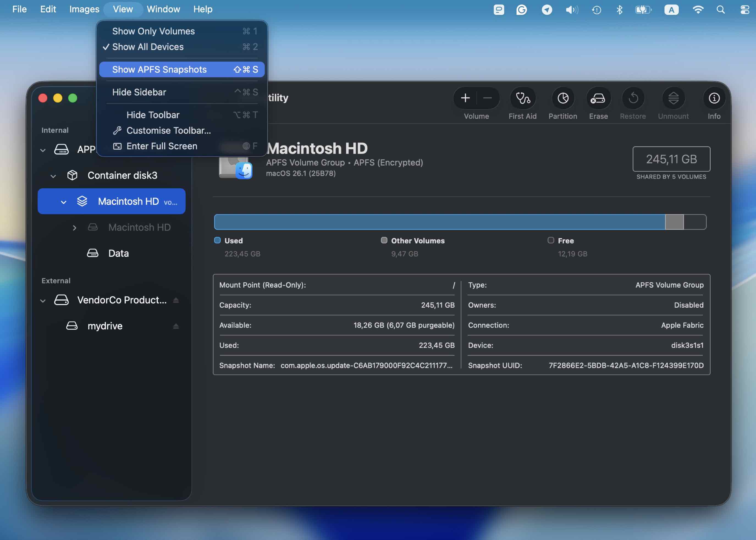Select Show Only Volumes
Viewport: 756px width, 540px height.
click(x=154, y=31)
